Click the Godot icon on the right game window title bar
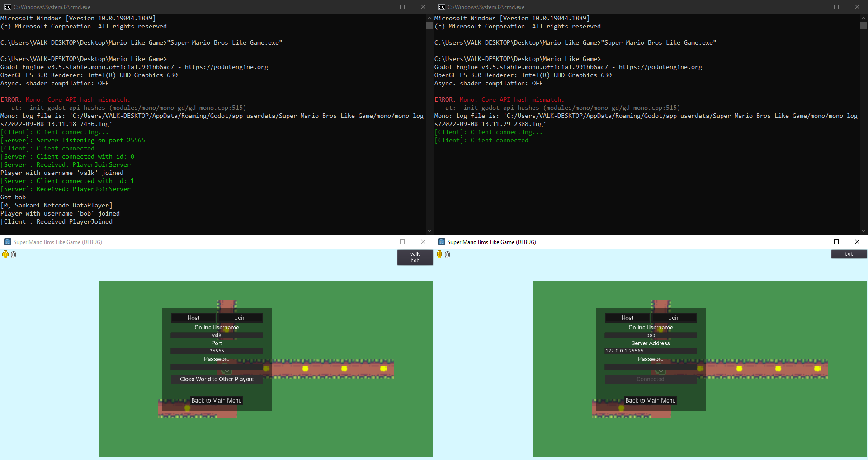The height and width of the screenshot is (460, 868). click(441, 242)
